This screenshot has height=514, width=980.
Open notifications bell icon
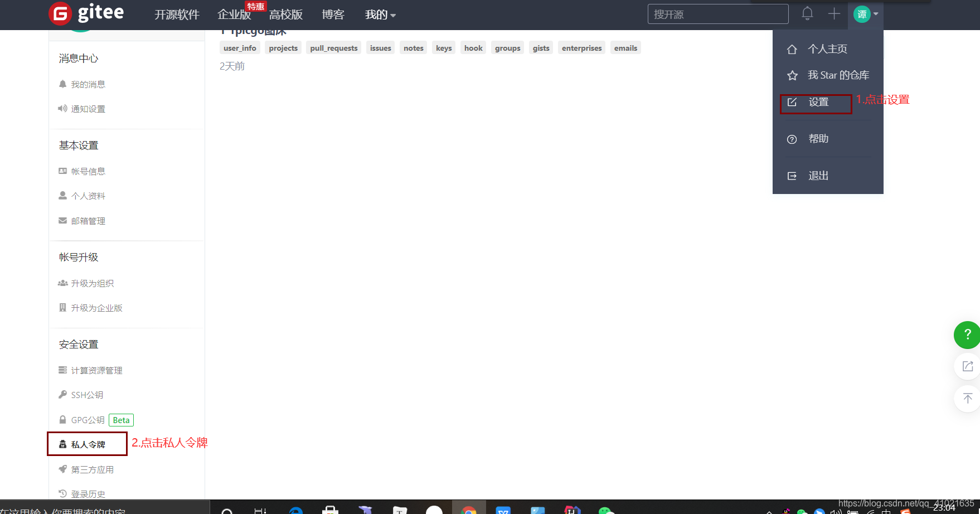tap(807, 13)
